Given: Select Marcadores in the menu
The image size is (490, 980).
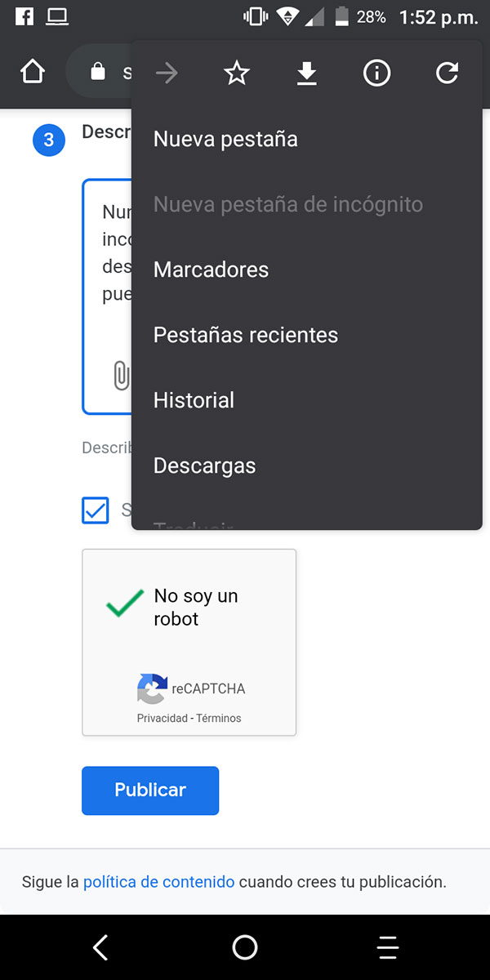Looking at the screenshot, I should pyautogui.click(x=211, y=269).
